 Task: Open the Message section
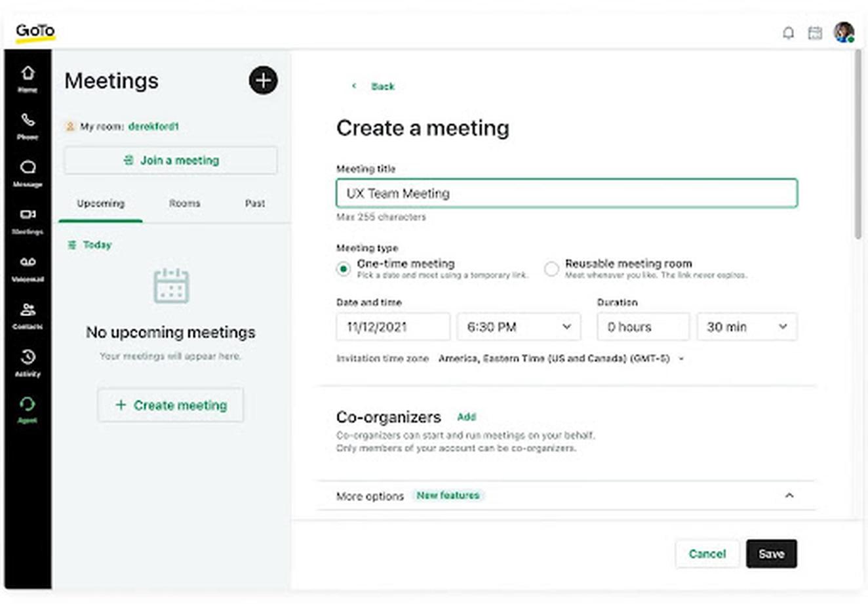point(28,174)
